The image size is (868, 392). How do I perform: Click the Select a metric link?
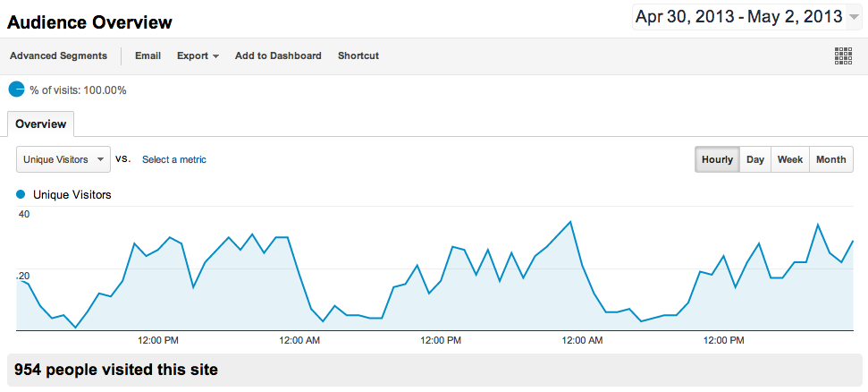point(174,159)
